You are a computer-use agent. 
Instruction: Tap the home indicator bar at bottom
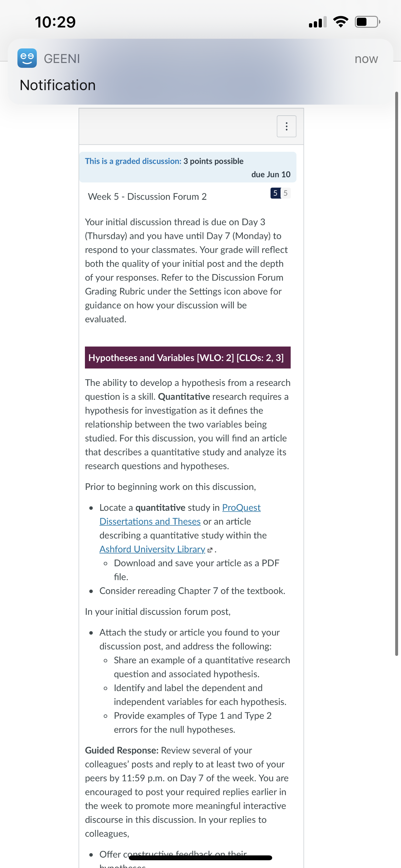[x=200, y=858]
